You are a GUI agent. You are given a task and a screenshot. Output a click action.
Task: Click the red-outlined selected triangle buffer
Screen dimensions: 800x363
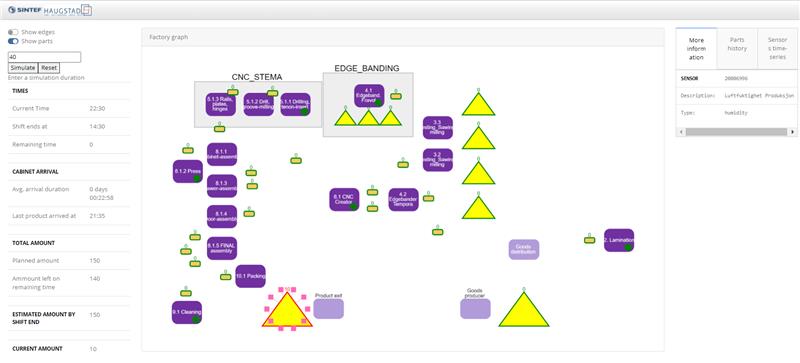point(287,313)
